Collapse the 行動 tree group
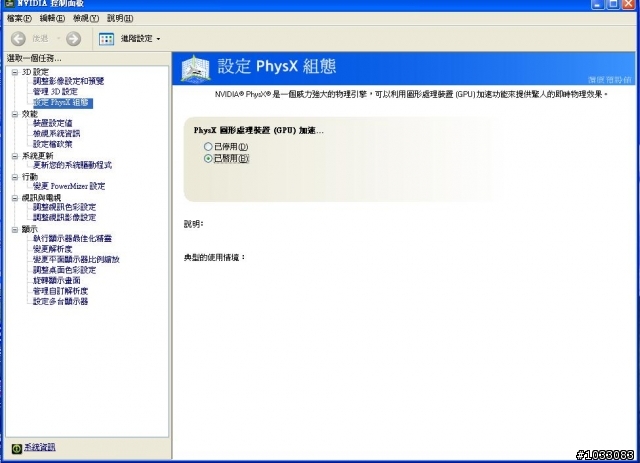640x463 pixels. 15,177
